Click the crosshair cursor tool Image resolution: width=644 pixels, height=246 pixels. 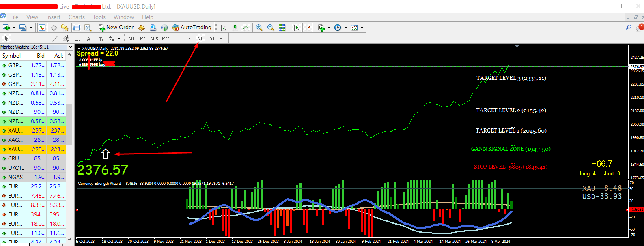click(18, 39)
